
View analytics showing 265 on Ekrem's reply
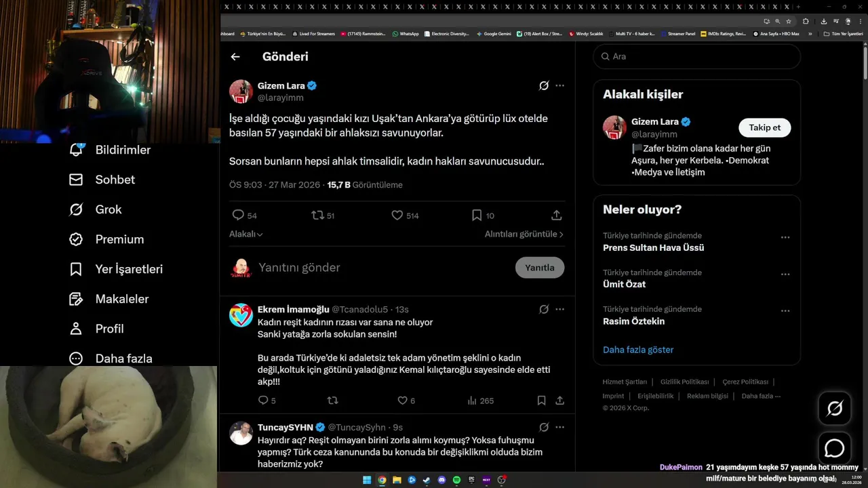(x=480, y=401)
